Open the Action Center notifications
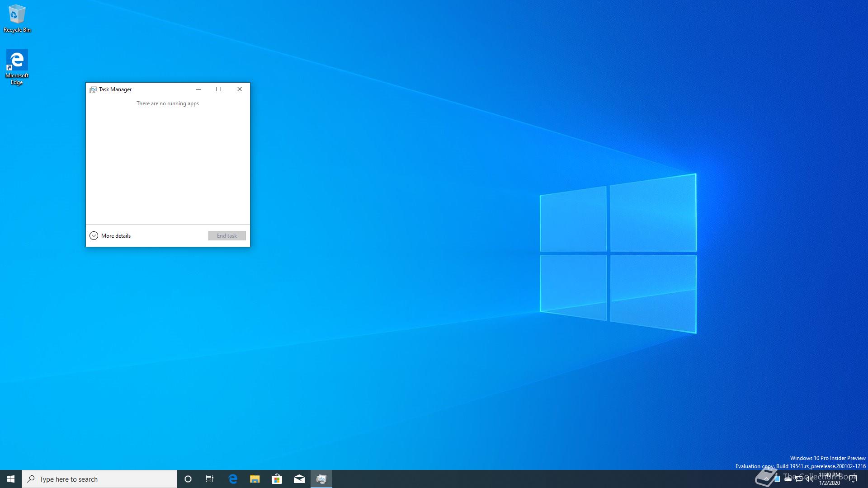 (x=853, y=479)
